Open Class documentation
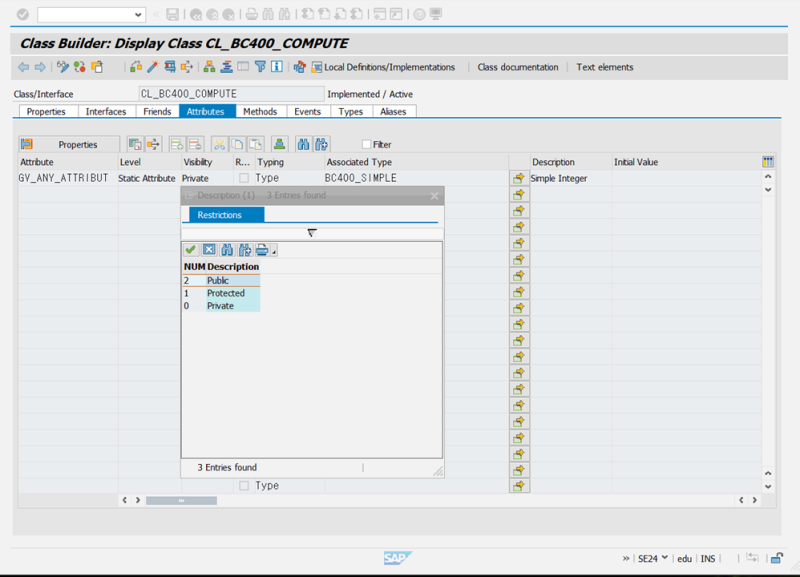The image size is (800, 577). 517,67
